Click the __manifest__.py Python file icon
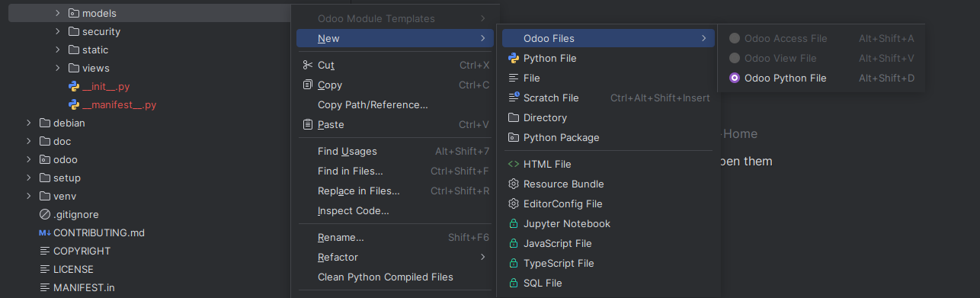This screenshot has width=980, height=298. pyautogui.click(x=74, y=104)
